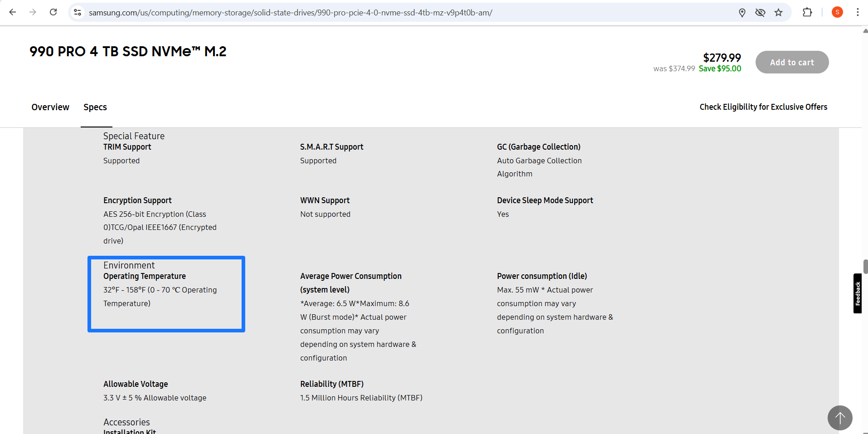Viewport: 868px width, 434px height.
Task: Open the browser extensions menu
Action: (x=807, y=12)
